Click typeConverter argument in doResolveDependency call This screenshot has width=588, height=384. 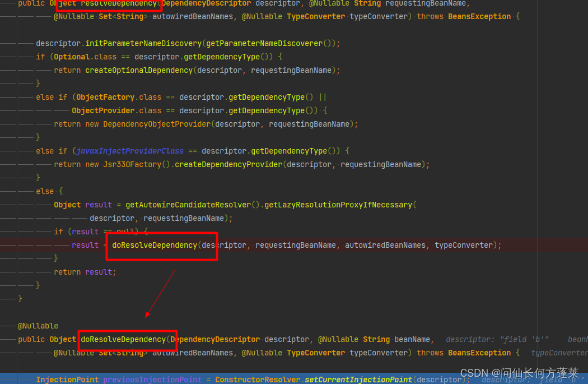pos(464,246)
